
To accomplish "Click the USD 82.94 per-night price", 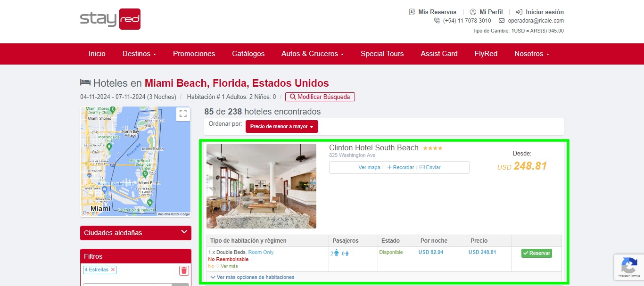I will point(431,252).
